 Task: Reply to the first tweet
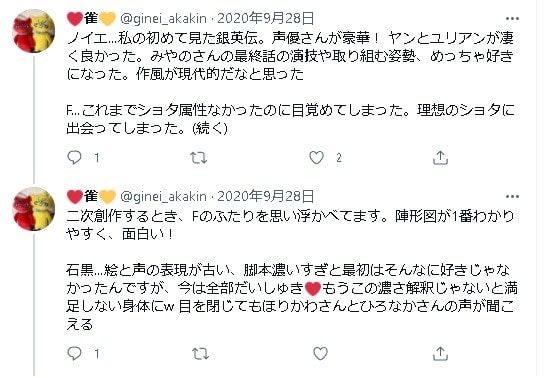pyautogui.click(x=74, y=158)
